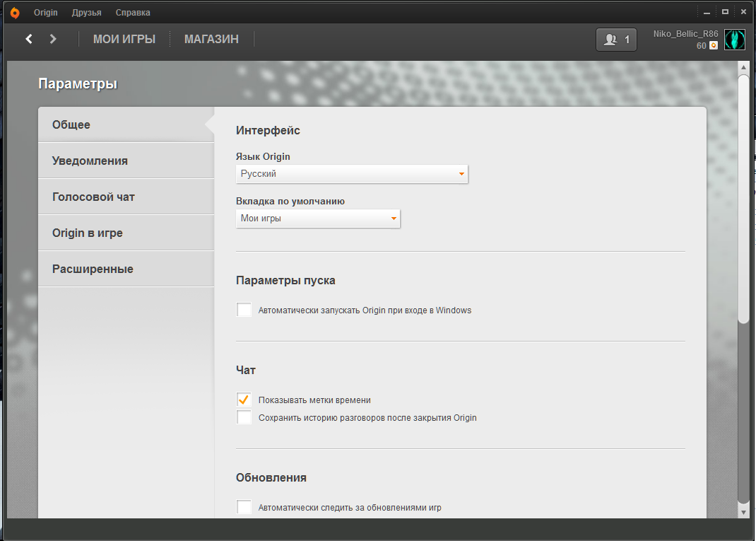Enable auto-launch Origin at Windows login
756x541 pixels.
tap(244, 310)
